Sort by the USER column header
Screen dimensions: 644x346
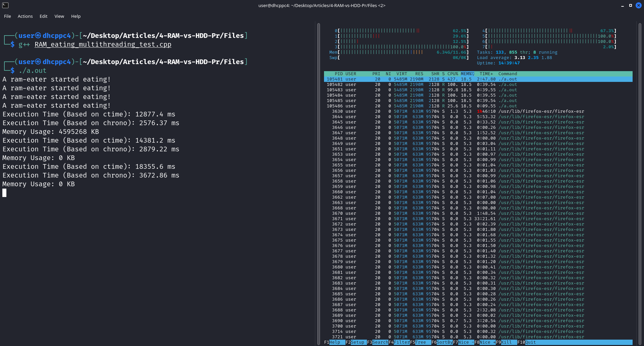point(351,74)
